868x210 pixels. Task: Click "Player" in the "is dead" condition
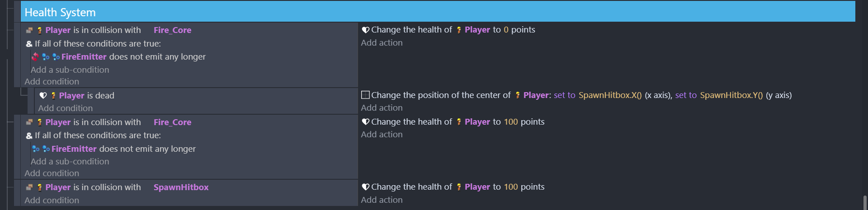71,96
